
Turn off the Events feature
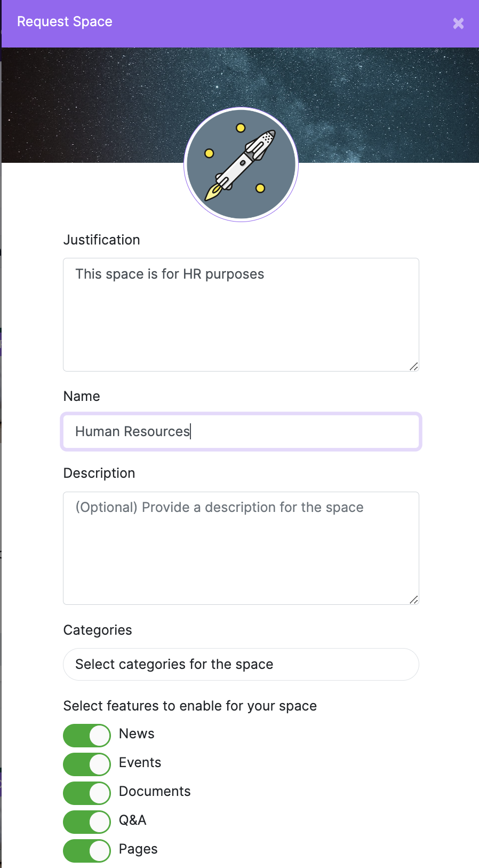pos(86,764)
